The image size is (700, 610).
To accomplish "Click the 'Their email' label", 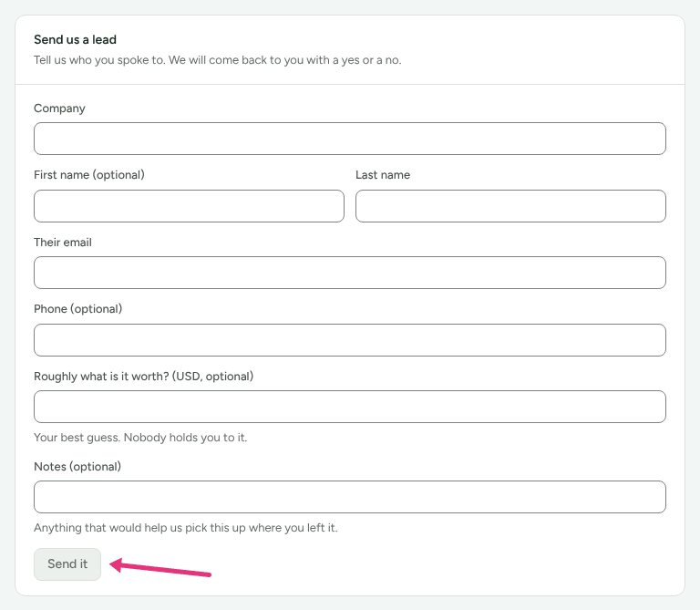I will pyautogui.click(x=63, y=242).
